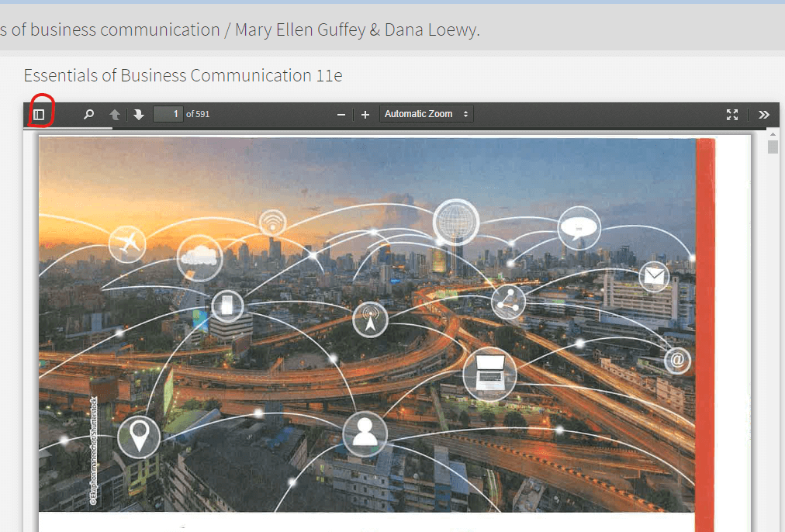785x532 pixels.
Task: Advance to the next page arrow
Action: [x=138, y=115]
